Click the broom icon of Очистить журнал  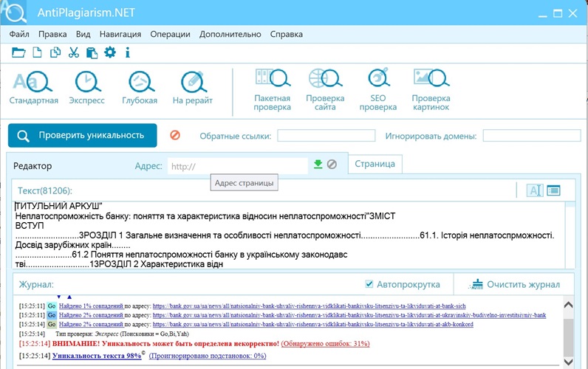click(x=476, y=284)
